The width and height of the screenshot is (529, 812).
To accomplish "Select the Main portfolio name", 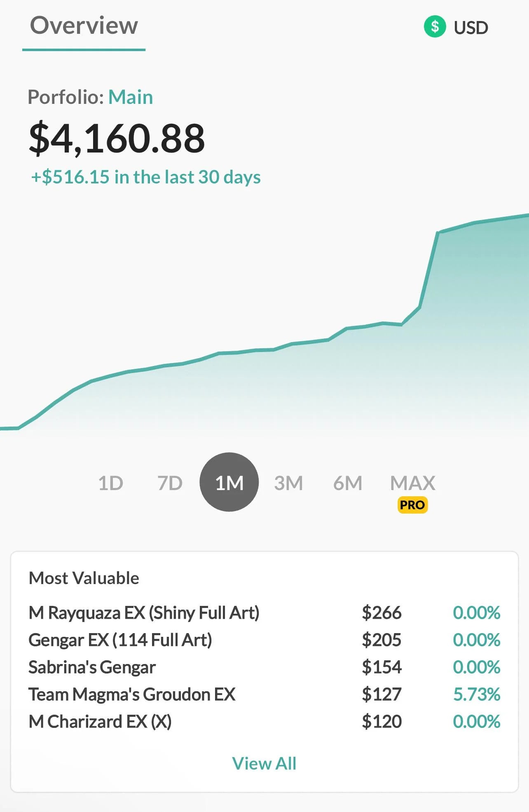I will click(x=131, y=97).
